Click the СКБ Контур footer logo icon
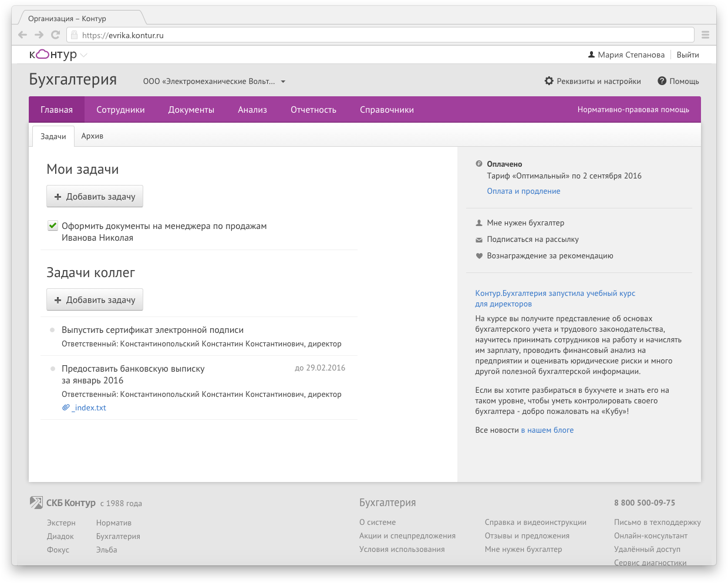 click(x=36, y=503)
